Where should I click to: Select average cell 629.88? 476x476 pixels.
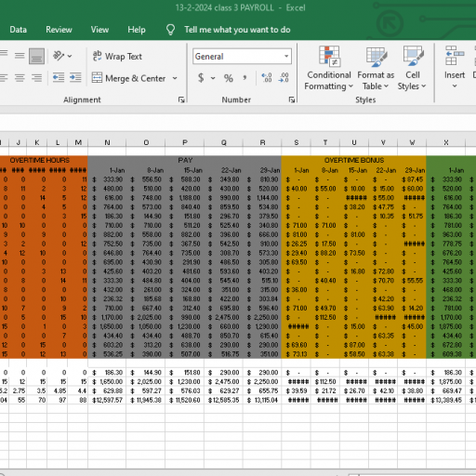coord(107,390)
